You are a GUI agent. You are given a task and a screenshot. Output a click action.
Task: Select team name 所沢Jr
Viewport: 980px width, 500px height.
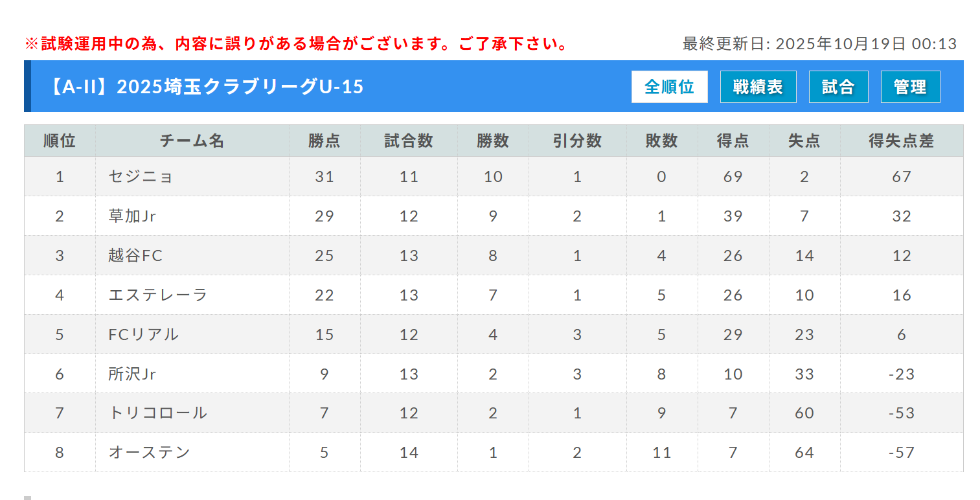[x=133, y=374]
